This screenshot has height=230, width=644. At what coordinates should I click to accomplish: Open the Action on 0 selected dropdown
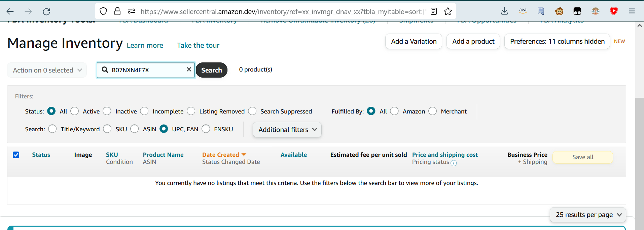pyautogui.click(x=47, y=70)
